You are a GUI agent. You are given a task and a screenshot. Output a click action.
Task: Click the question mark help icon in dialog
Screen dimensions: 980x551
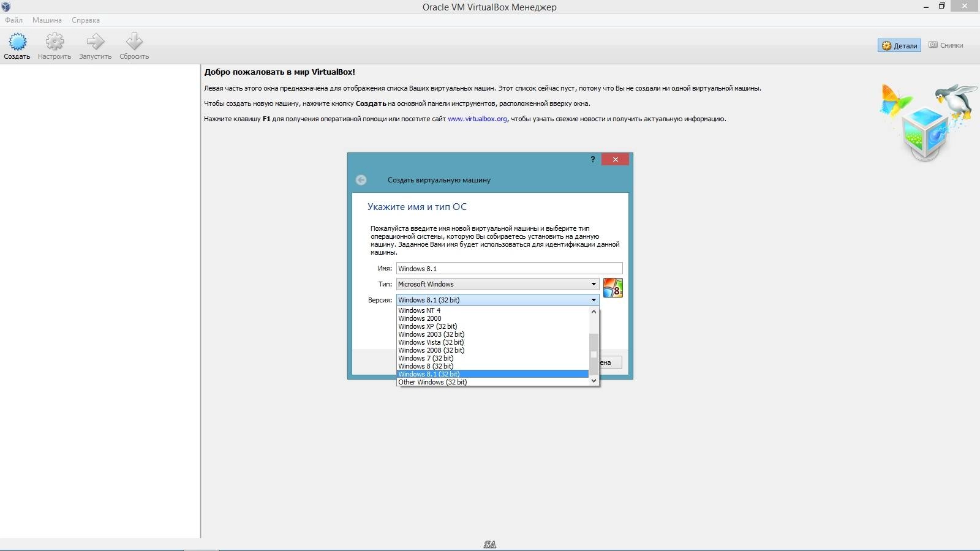(x=592, y=159)
